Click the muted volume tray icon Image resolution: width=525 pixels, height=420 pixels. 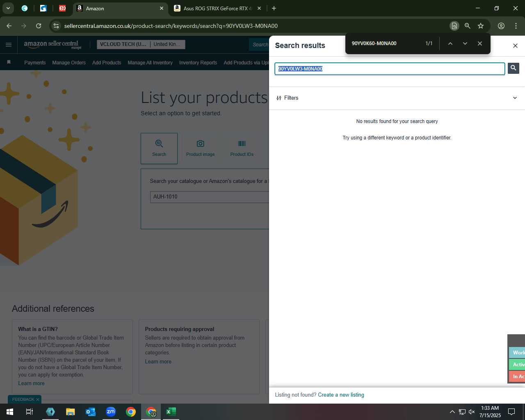point(472,412)
